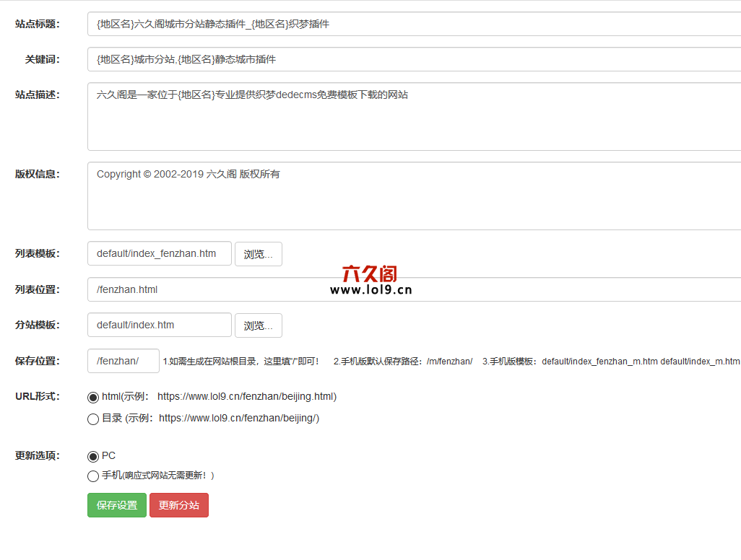Viewport: 741px width, 560px height.
Task: Click hint text 2.手机版默认保存路径
Action: point(402,362)
